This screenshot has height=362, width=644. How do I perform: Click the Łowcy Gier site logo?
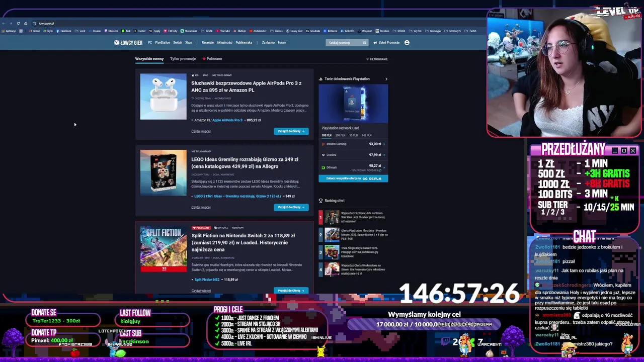(x=128, y=43)
